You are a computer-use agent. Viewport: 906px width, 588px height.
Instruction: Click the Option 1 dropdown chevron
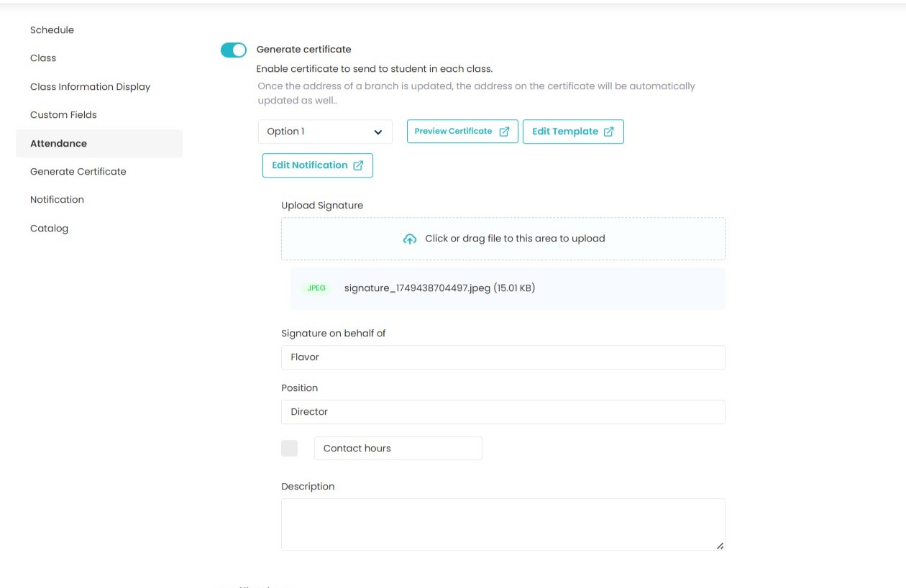[x=378, y=132]
